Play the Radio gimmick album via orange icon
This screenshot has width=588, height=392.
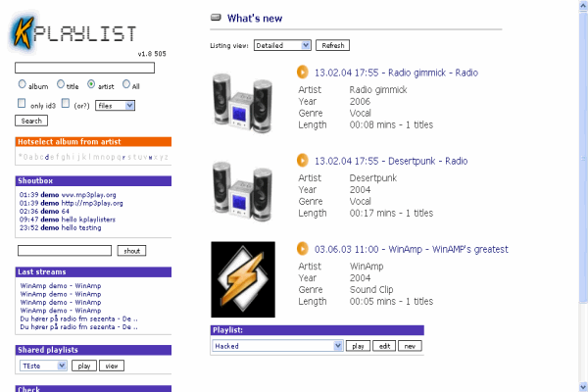303,72
